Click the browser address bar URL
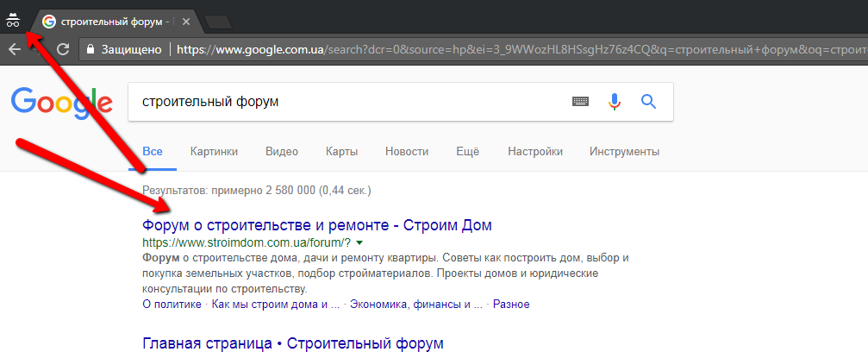This screenshot has width=868, height=352. click(521, 49)
